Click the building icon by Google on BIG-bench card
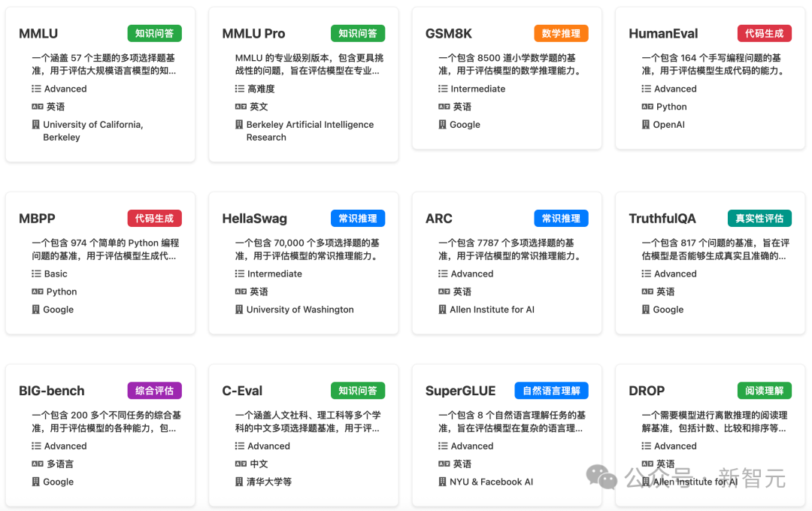812x511 pixels. [36, 482]
